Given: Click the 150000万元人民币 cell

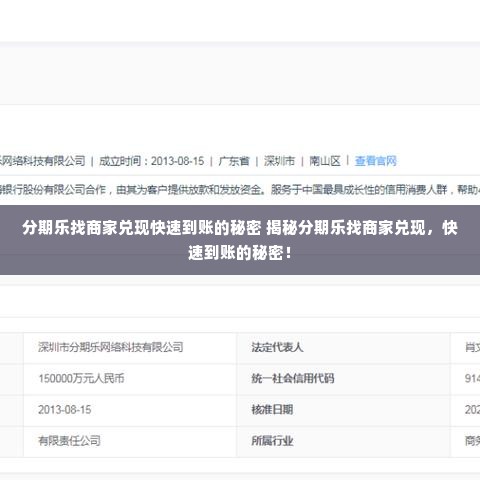Looking at the screenshot, I should point(130,379).
